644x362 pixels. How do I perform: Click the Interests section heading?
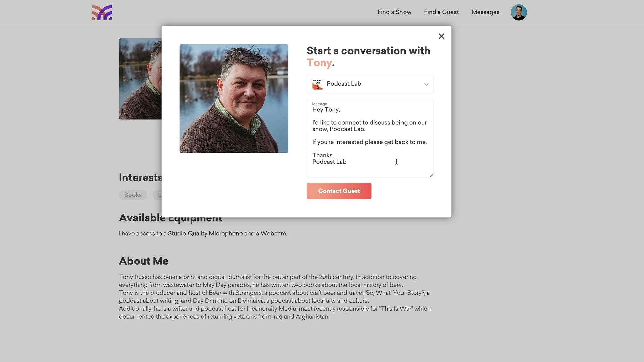[140, 177]
